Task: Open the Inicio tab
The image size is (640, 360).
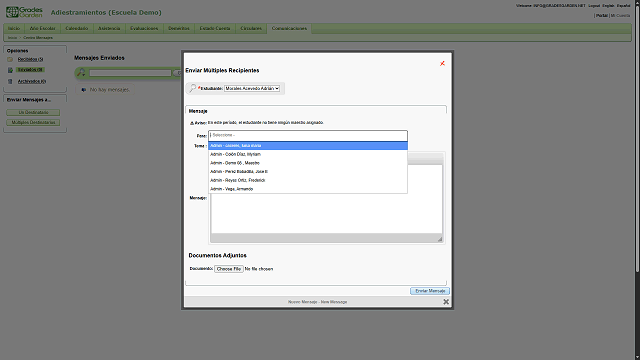Action: [14, 28]
